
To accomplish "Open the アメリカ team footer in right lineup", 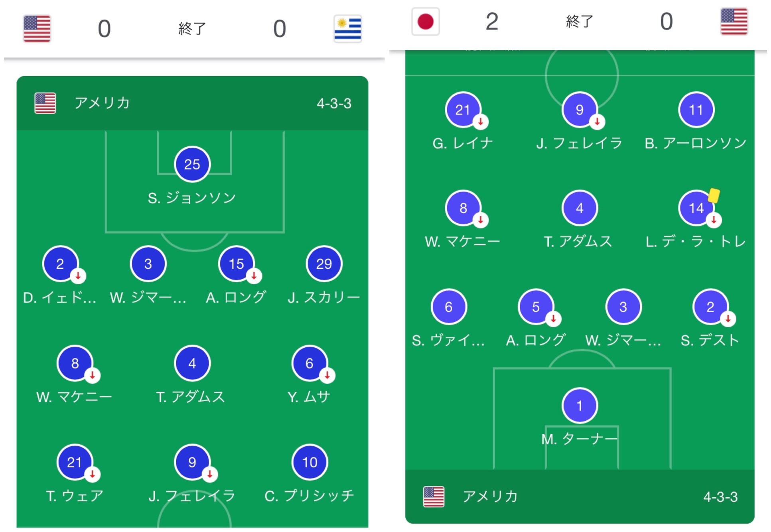I will 490,497.
